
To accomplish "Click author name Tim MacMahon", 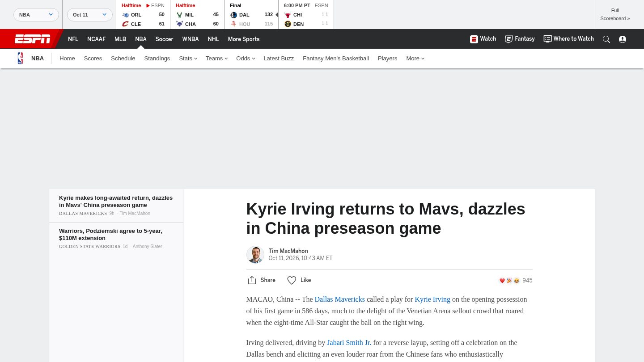I will [288, 251].
